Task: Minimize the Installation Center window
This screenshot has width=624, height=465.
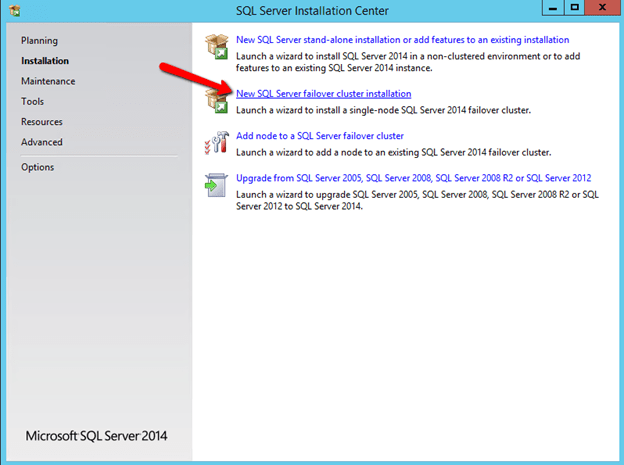Action: click(551, 8)
